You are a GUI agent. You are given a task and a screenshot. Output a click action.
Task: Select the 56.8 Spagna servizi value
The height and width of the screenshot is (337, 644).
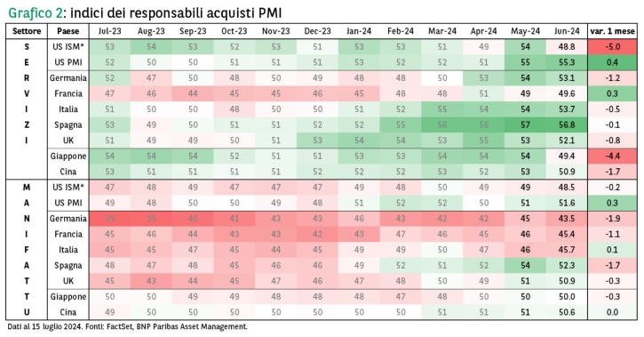coord(567,125)
